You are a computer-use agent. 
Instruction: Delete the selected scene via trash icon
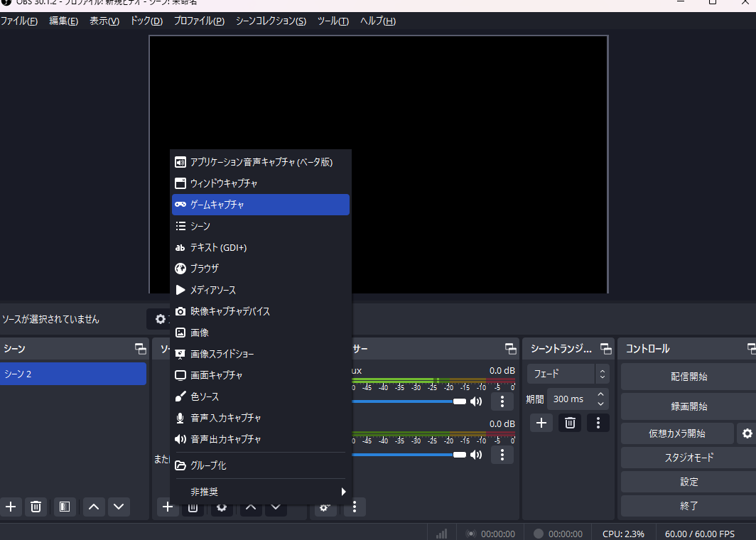click(36, 507)
